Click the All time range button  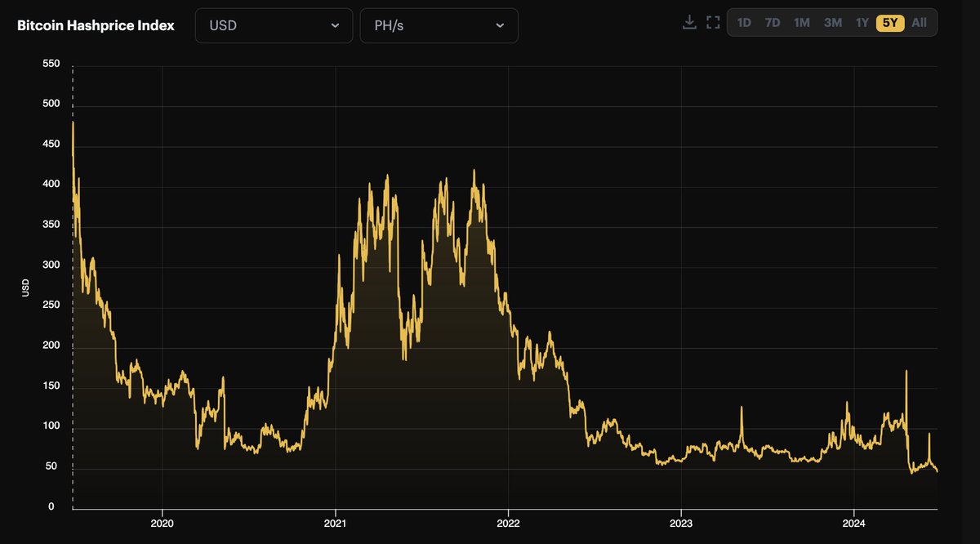point(919,22)
